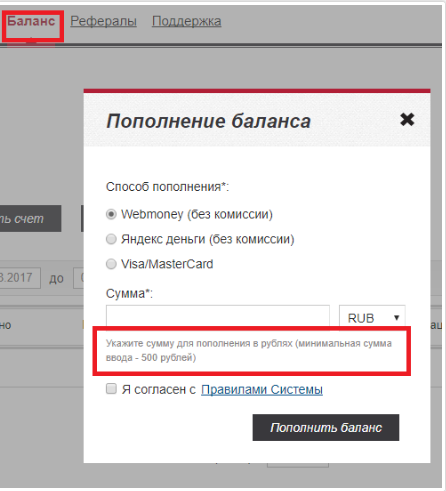Select Webmoney (без комиссии) payment method
Viewport: 446px width, 491px height.
coord(111,214)
